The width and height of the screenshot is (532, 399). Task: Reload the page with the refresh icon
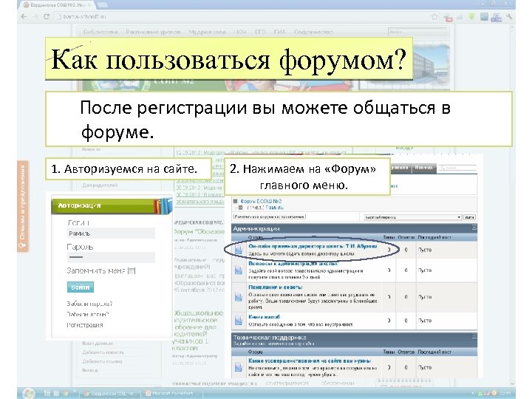(x=47, y=16)
